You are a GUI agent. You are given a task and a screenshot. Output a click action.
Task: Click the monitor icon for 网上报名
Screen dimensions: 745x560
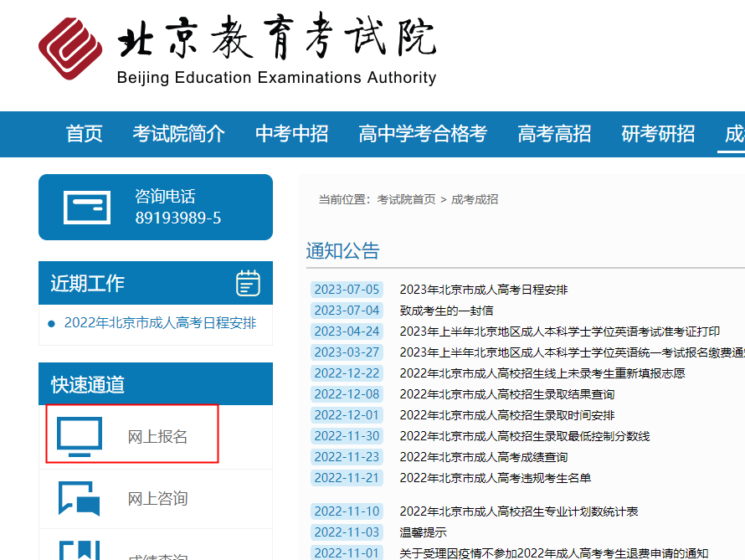coord(80,436)
